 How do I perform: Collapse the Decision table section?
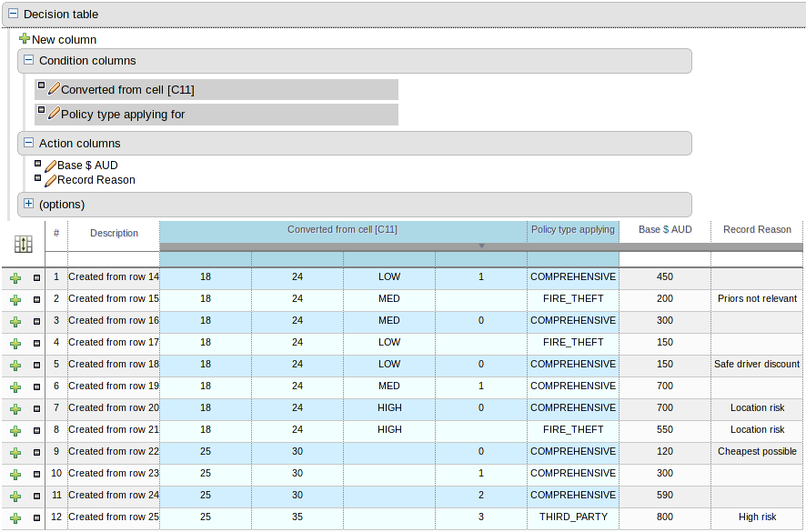click(x=13, y=15)
